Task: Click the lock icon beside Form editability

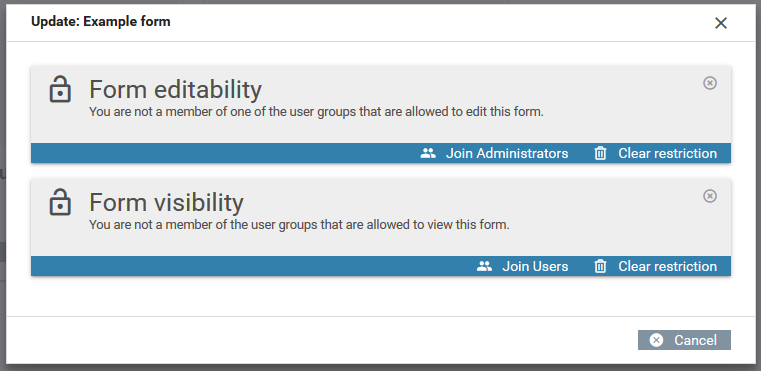Action: 60,90
